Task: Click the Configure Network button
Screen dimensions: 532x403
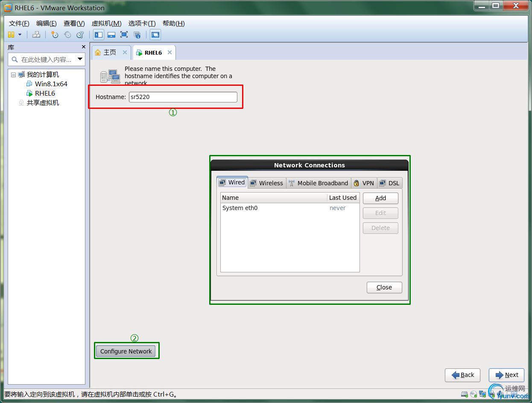Action: pyautogui.click(x=126, y=351)
